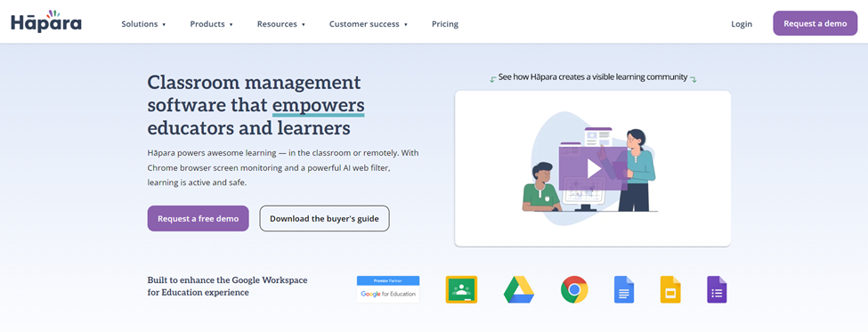Image resolution: width=868 pixels, height=332 pixels.
Task: Open the Login link
Action: click(x=742, y=24)
